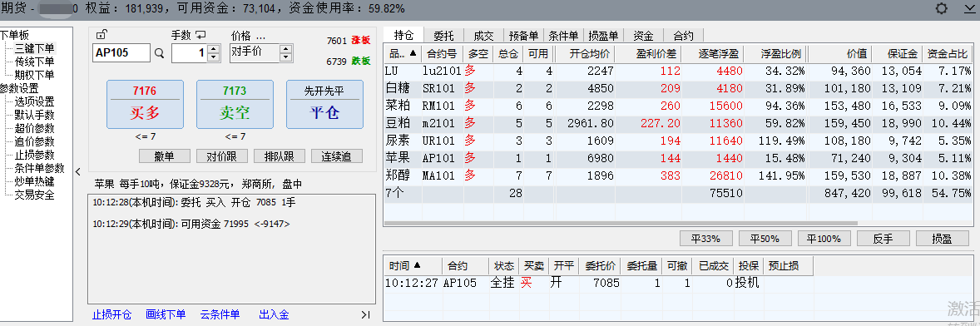
Task: Select 传统下单 in the tree
Action: 35,62
